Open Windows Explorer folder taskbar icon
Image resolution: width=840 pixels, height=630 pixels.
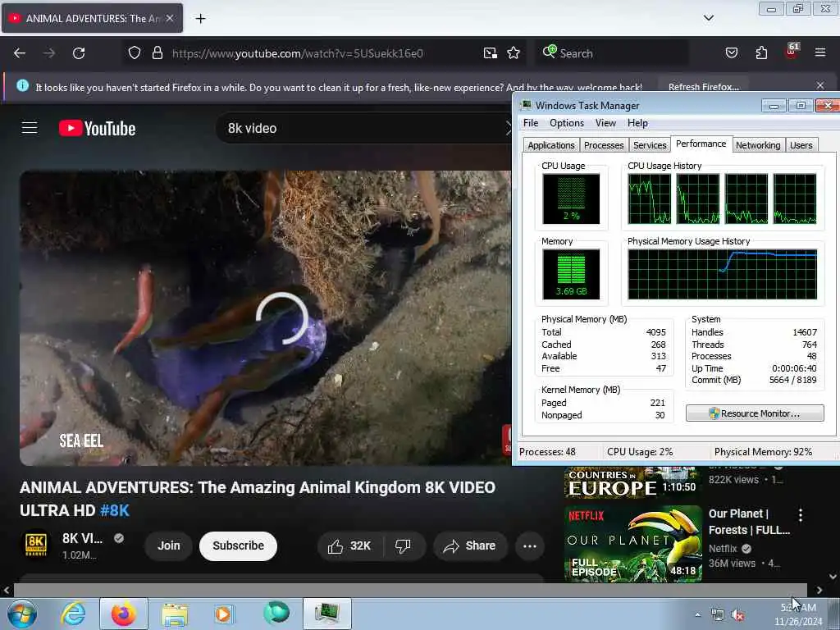(175, 614)
